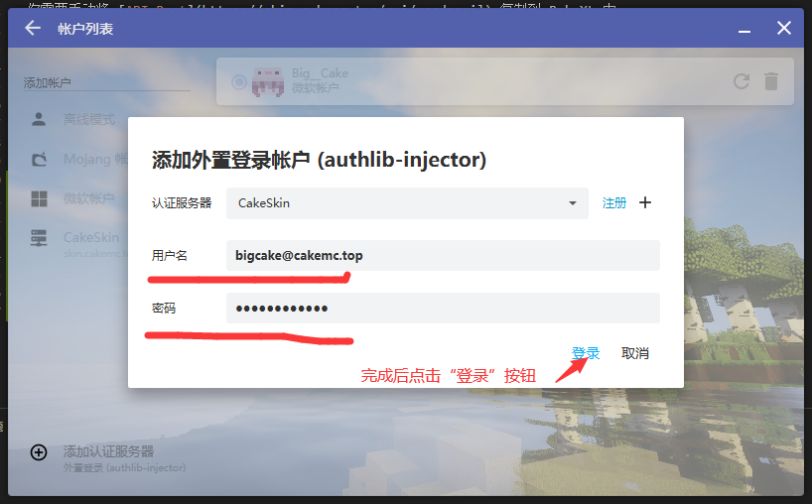This screenshot has width=812, height=504.
Task: Click the plus icon beside 注册
Action: click(645, 202)
